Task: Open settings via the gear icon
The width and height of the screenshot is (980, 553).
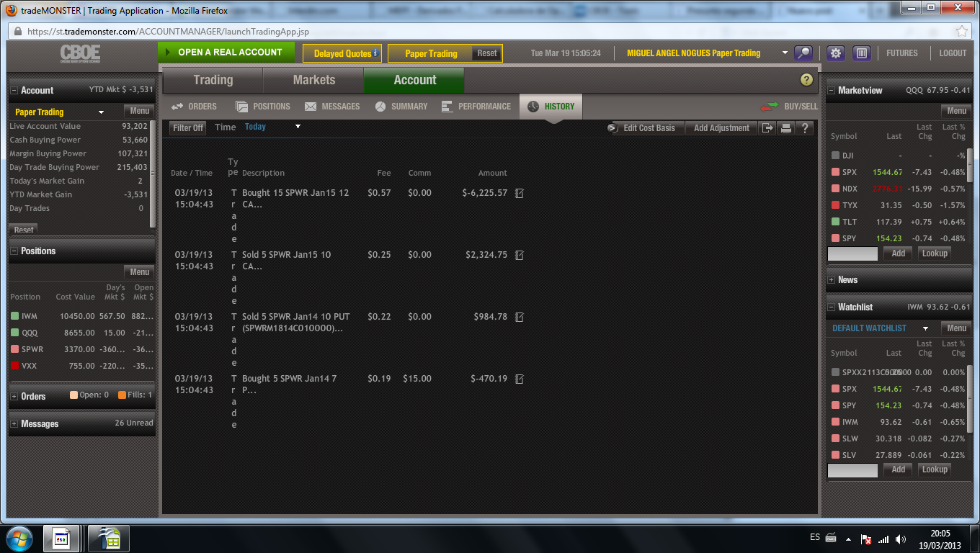Action: point(836,53)
